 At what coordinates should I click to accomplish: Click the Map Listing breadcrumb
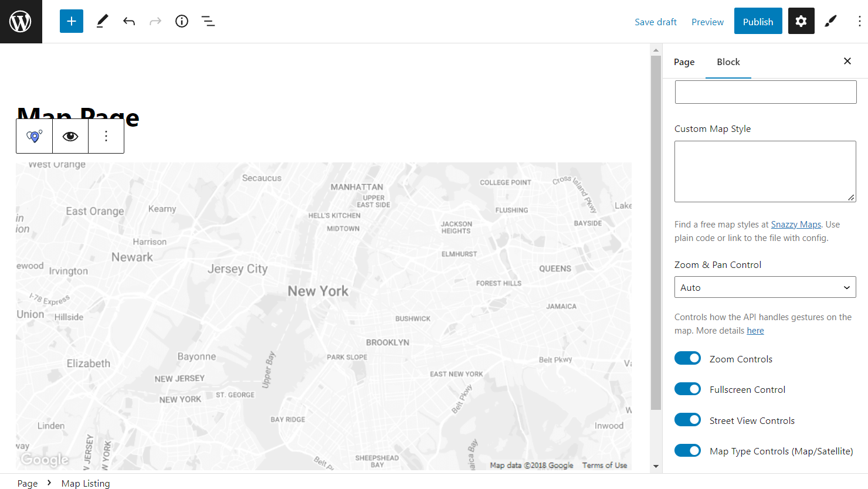click(86, 483)
